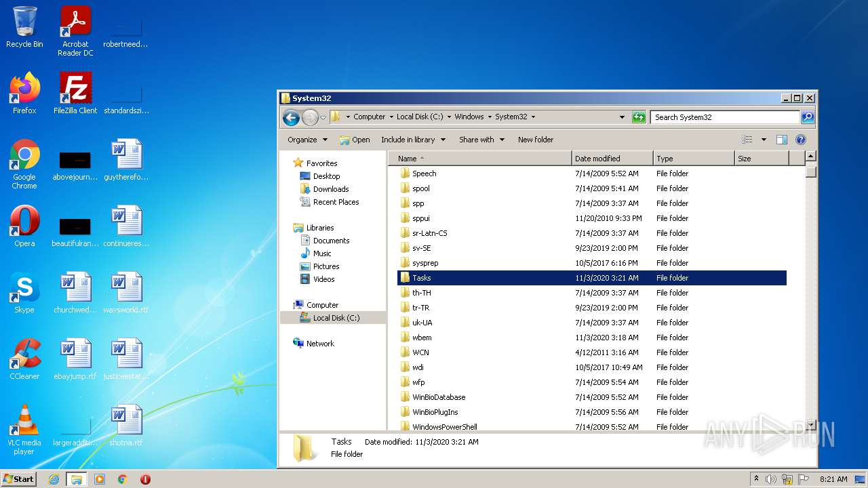Select the guytherefo document on desktop
868x488 pixels.
(126, 160)
